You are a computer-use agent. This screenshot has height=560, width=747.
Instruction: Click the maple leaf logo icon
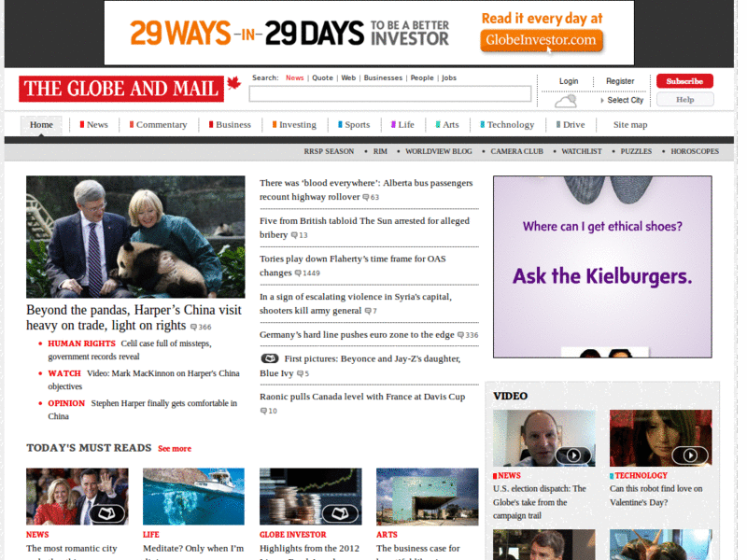tap(233, 83)
